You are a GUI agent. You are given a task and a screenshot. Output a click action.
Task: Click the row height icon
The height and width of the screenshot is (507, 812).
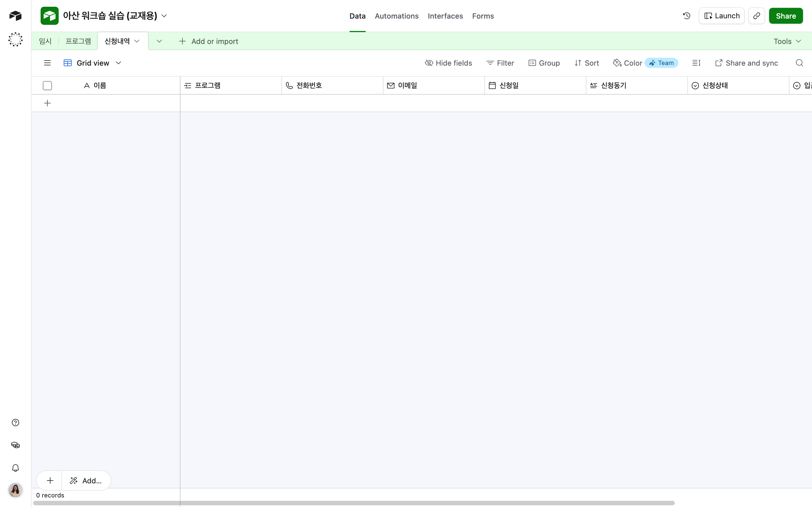click(696, 63)
